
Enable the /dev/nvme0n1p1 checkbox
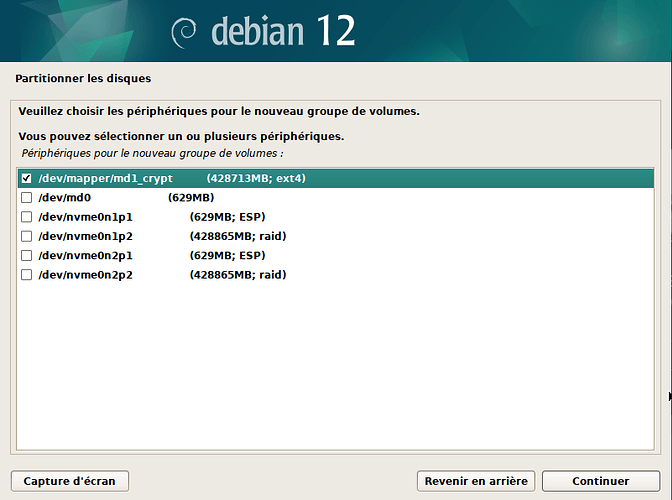pos(27,217)
